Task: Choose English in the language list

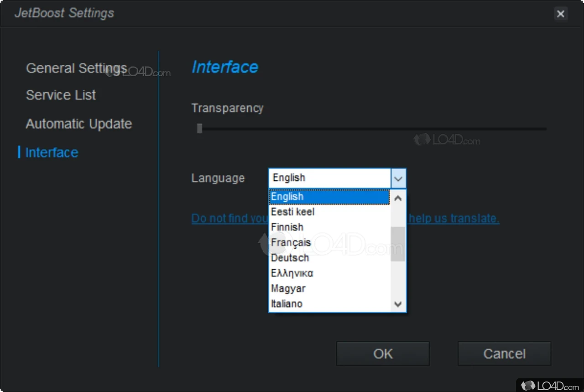Action: tap(329, 197)
